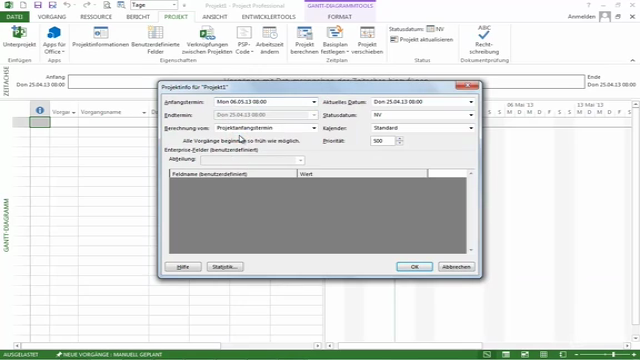
Task: Click the Priorität value field
Action: (x=383, y=141)
